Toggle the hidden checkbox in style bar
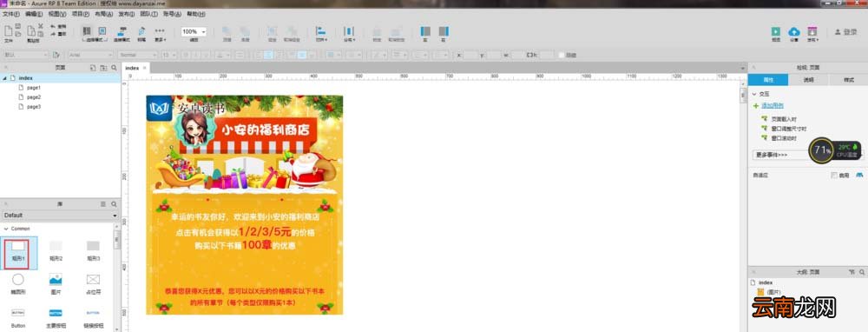 click(562, 55)
